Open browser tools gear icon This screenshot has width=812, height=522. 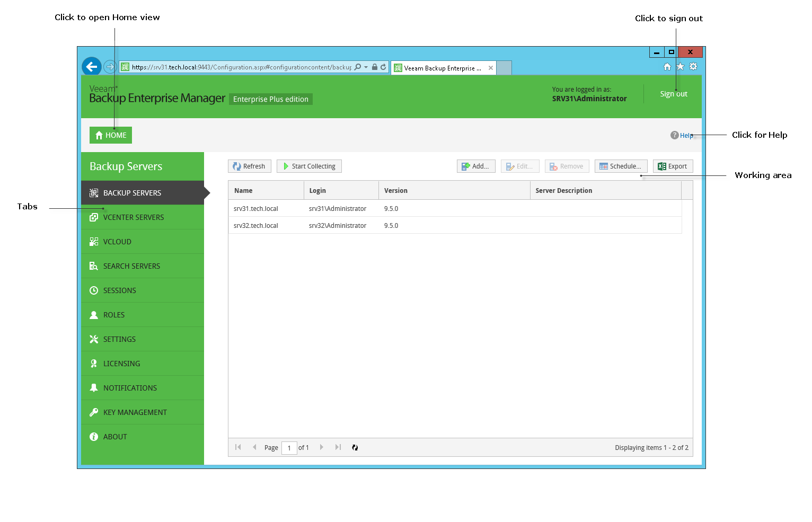click(693, 66)
